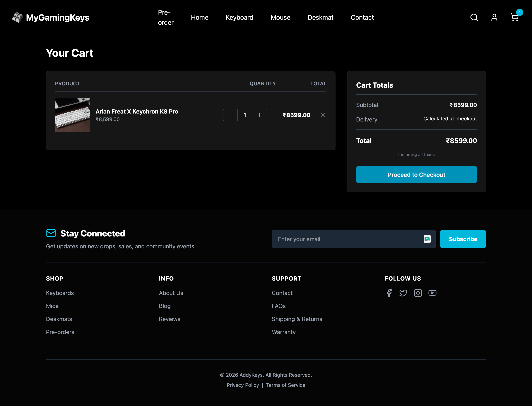The height and width of the screenshot is (406, 532).
Task: Open the Privacy Policy link
Action: 243,385
